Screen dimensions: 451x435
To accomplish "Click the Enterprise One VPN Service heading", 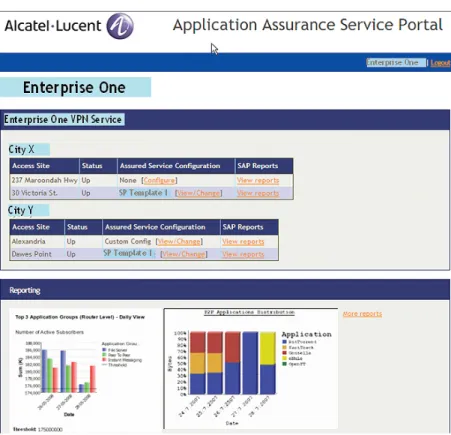I will tap(63, 119).
